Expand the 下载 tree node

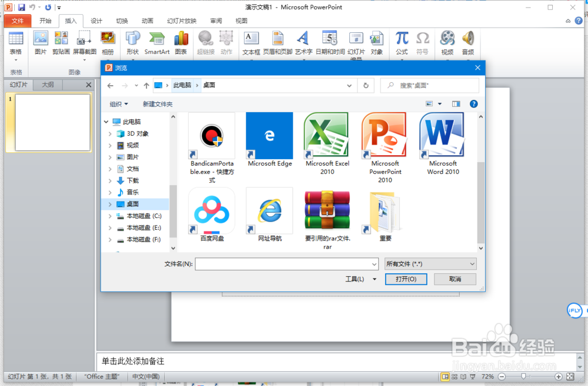point(110,180)
